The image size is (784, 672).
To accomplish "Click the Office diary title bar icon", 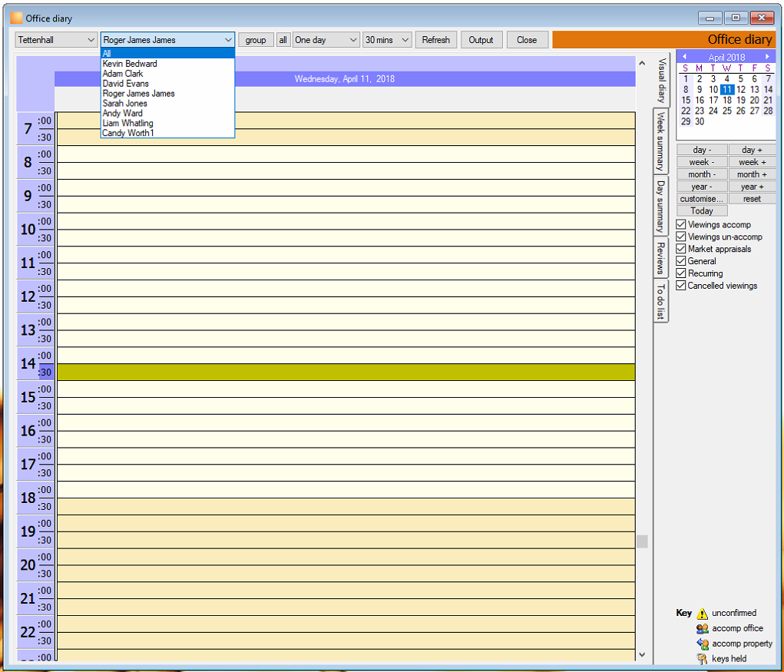I will (16, 18).
